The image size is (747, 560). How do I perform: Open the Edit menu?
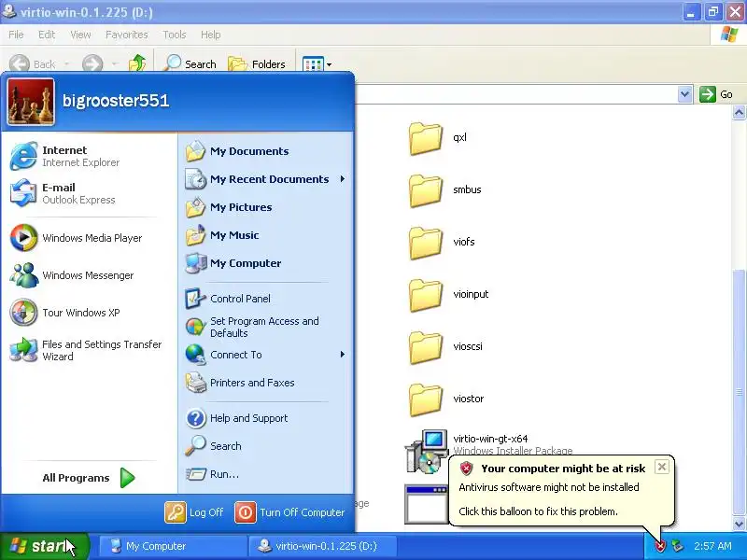tap(46, 35)
